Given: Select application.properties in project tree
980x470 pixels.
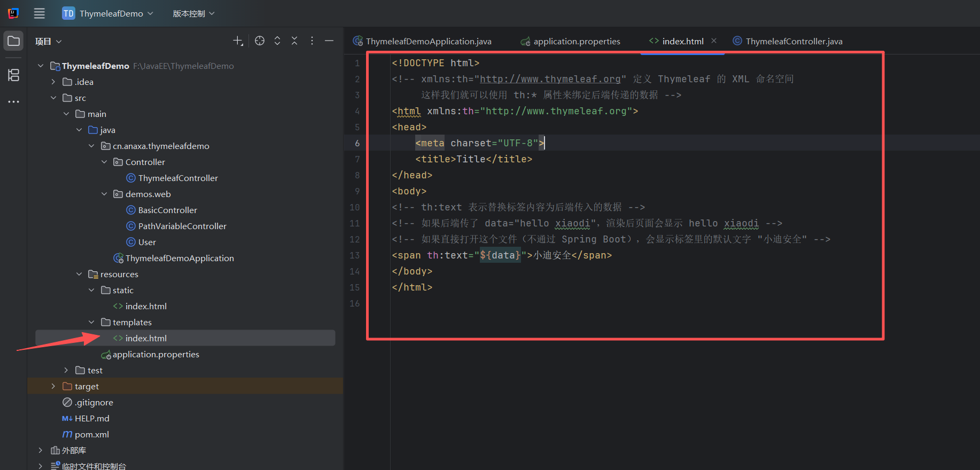Looking at the screenshot, I should [x=155, y=354].
